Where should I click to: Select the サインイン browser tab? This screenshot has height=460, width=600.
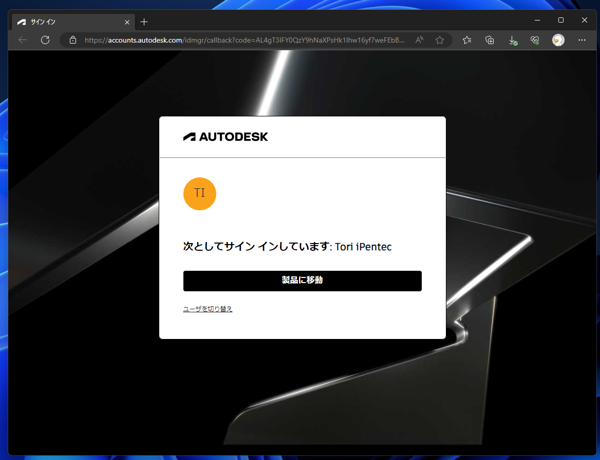(73, 22)
